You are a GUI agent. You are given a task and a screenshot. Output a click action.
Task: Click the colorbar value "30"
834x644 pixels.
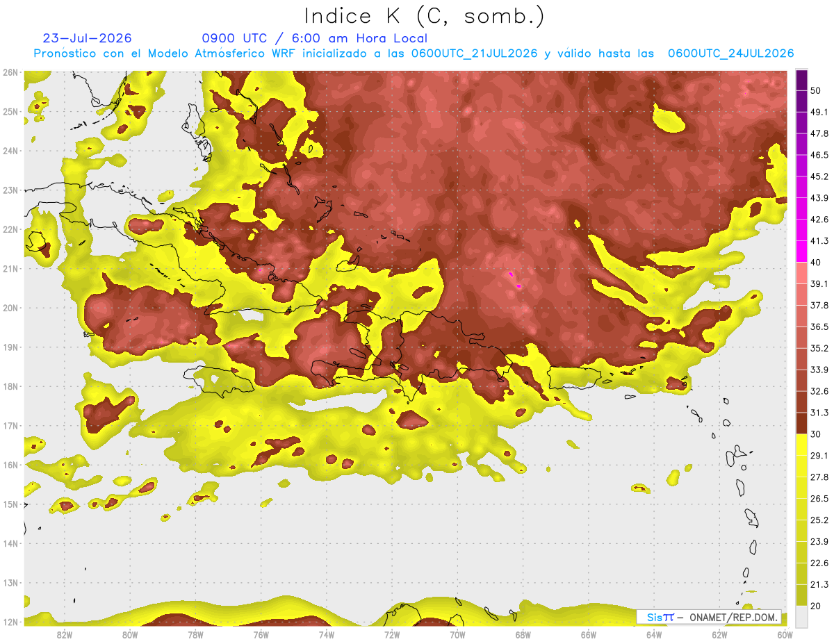coord(817,434)
